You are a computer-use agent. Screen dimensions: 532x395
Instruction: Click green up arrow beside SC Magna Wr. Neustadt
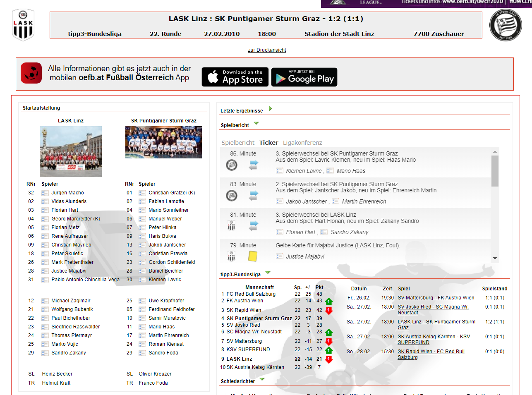pyautogui.click(x=329, y=333)
